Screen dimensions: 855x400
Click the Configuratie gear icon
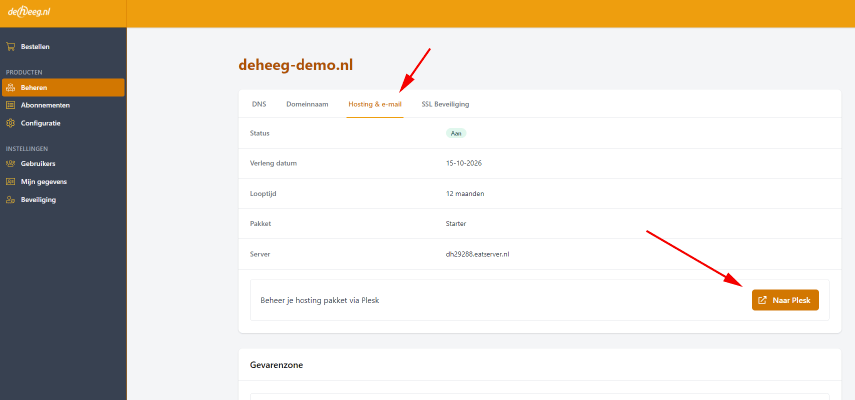tap(10, 123)
